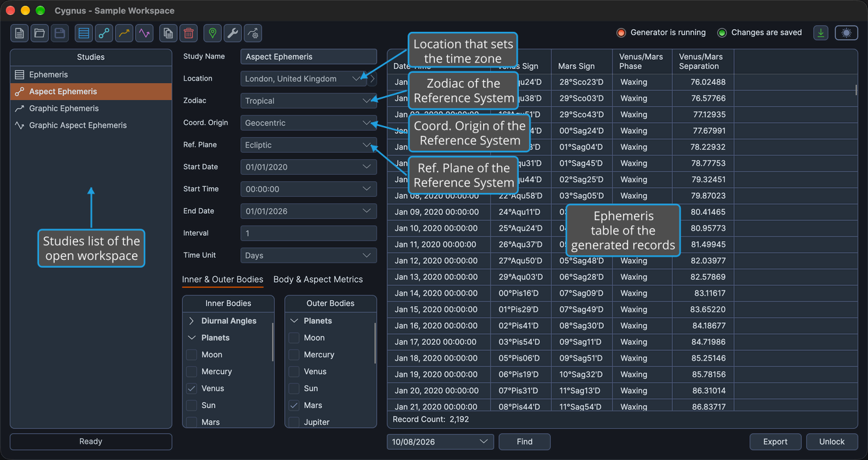Open the Ref. Plane Ecliptic dropdown
The image size is (868, 460).
pyautogui.click(x=308, y=145)
